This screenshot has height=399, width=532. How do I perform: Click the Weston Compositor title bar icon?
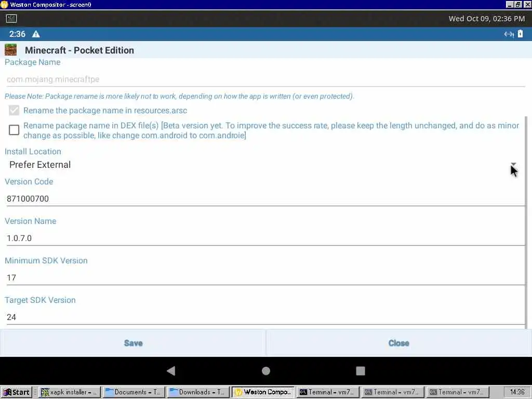click(4, 4)
